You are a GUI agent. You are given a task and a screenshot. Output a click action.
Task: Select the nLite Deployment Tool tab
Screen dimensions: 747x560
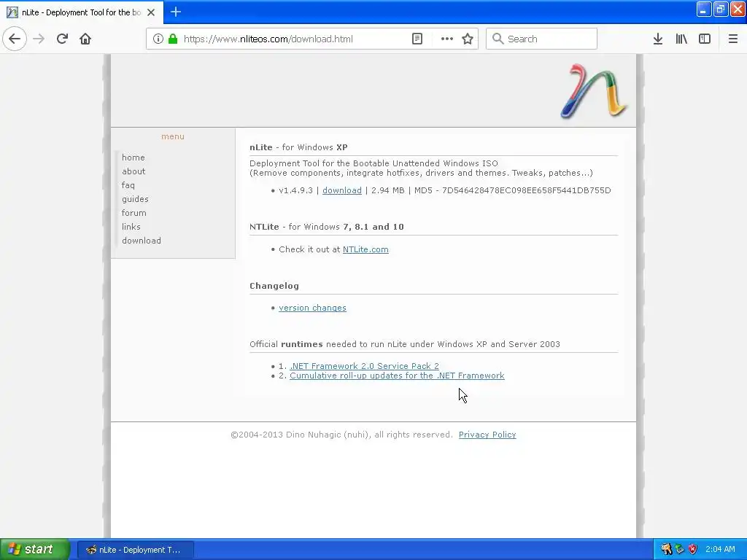(x=82, y=12)
